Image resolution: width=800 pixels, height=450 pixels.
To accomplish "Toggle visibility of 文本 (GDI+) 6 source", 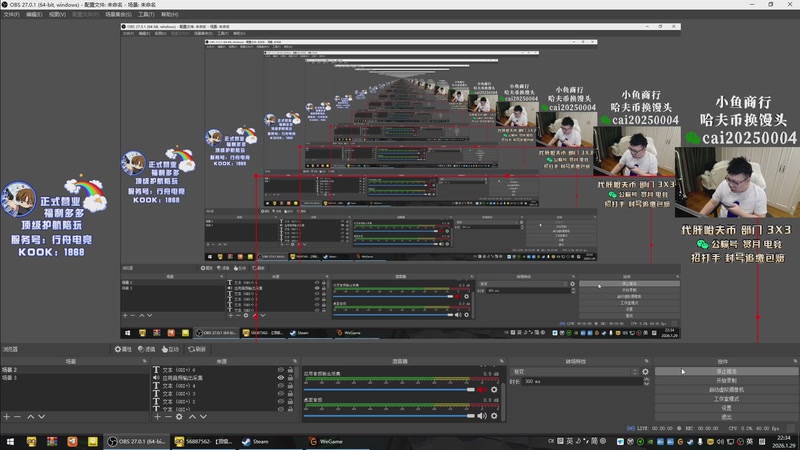I will 281,370.
